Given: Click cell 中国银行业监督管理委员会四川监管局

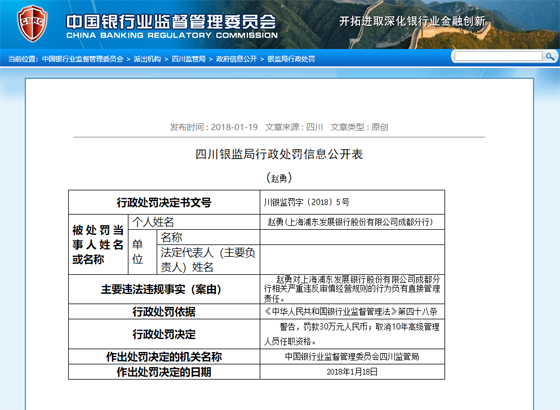Looking at the screenshot, I should 352,357.
